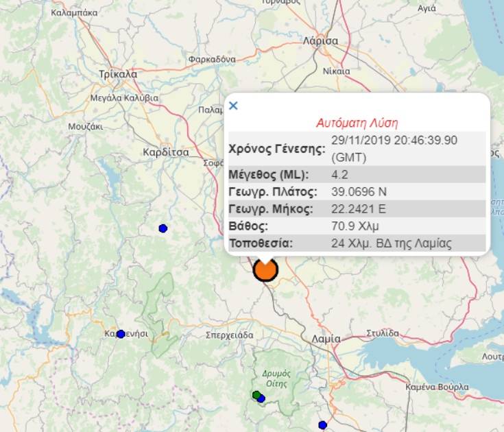Select the blue marker south of Καρδίτσα
Image resolution: width=504 pixels, height=432 pixels.
[163, 228]
